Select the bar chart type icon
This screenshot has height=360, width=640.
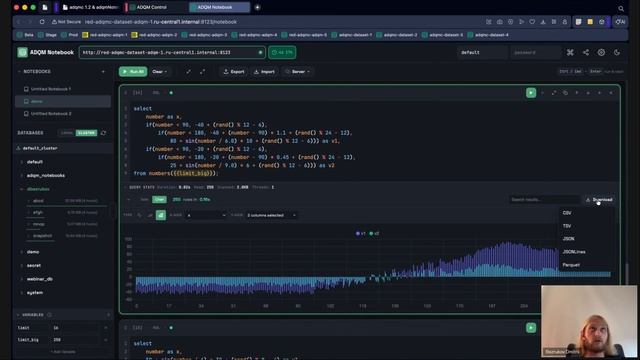[x=161, y=215]
